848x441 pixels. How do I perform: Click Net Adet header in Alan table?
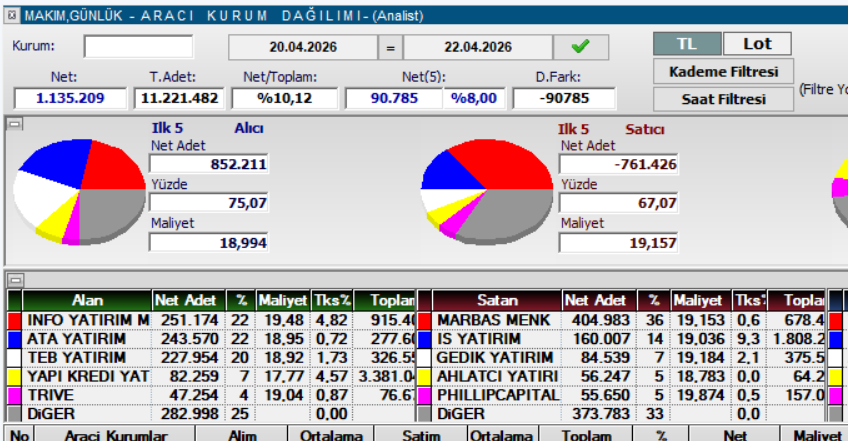186,300
